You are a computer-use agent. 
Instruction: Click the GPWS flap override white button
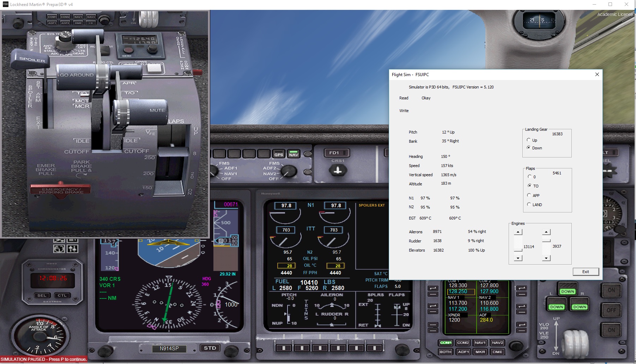coord(154,68)
